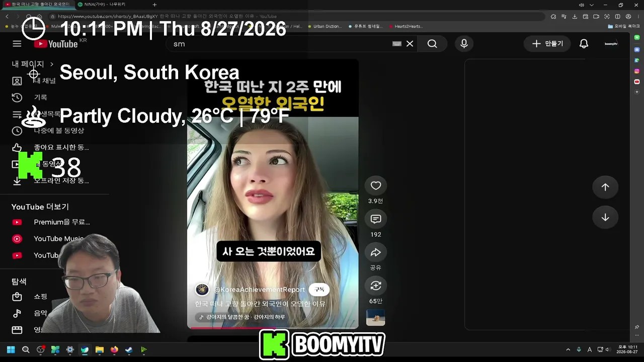Like the Short with heart button
644x362 pixels.
[376, 186]
